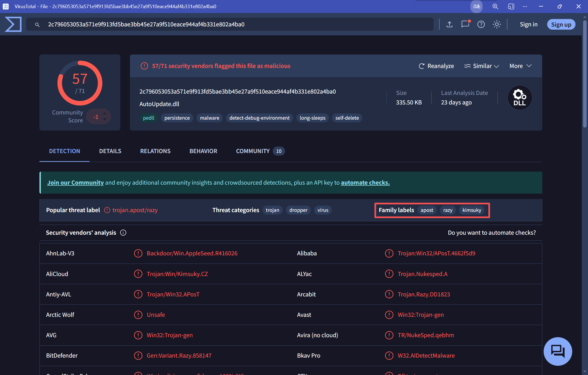Open the help question mark icon
This screenshot has width=588, height=375.
click(x=481, y=24)
